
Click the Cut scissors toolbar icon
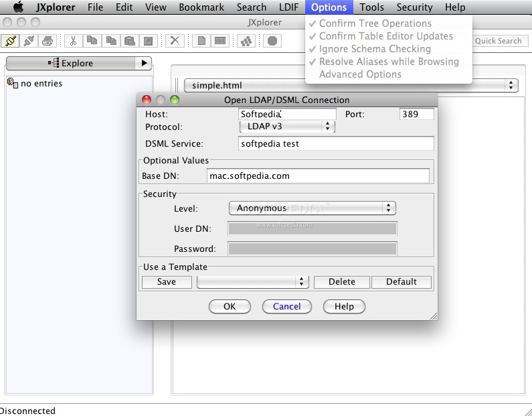pyautogui.click(x=74, y=41)
